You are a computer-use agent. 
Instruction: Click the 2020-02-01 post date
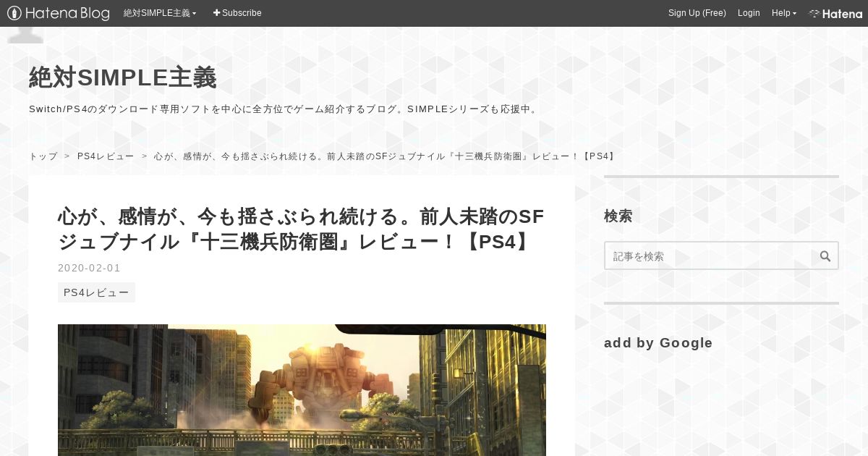(89, 268)
